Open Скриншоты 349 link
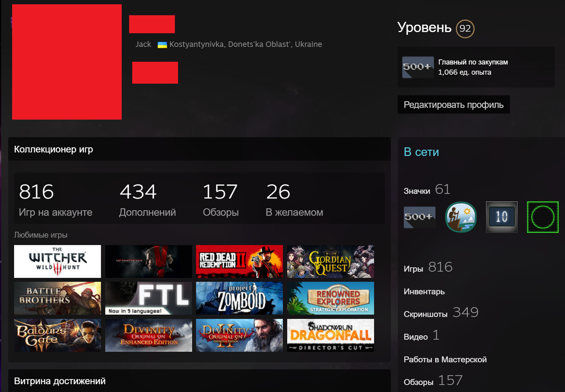The image size is (565, 392). tap(441, 313)
